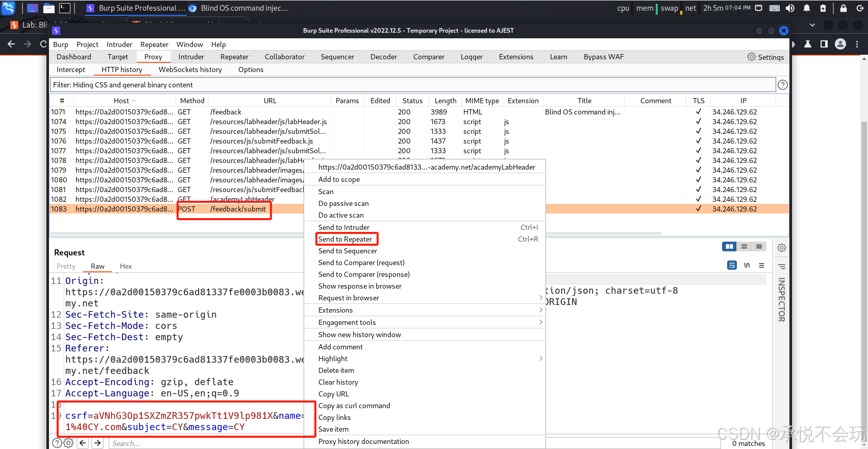Open the message editor hamburger menu
868x449 pixels.
(x=761, y=265)
